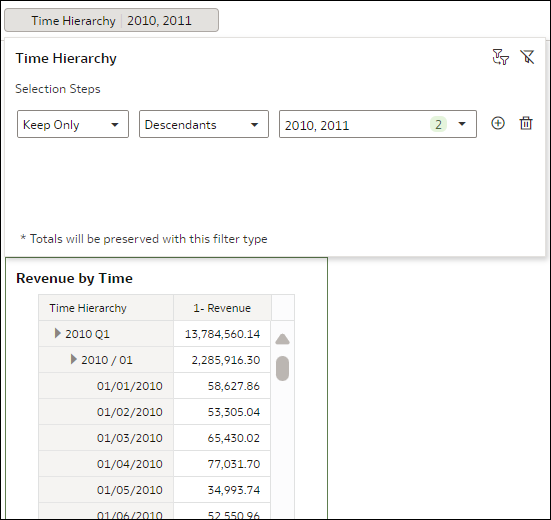Add a new selection step
The width and height of the screenshot is (551, 520).
498,123
